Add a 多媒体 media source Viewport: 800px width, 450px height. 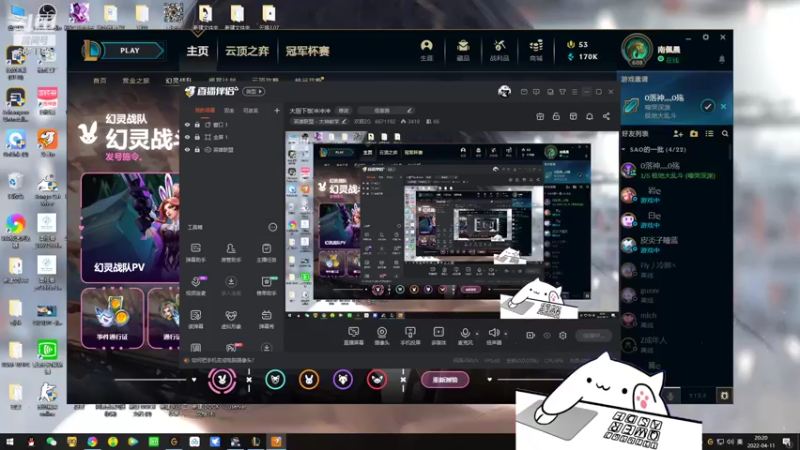438,336
